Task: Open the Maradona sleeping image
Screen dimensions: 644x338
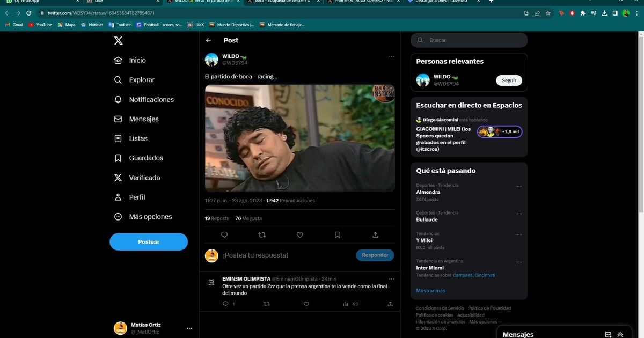Action: pyautogui.click(x=300, y=138)
